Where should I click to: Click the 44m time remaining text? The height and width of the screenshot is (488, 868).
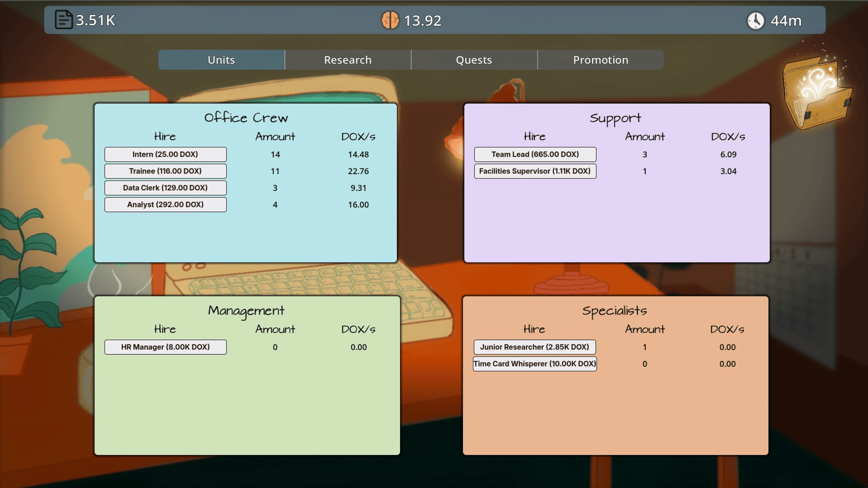pos(786,20)
